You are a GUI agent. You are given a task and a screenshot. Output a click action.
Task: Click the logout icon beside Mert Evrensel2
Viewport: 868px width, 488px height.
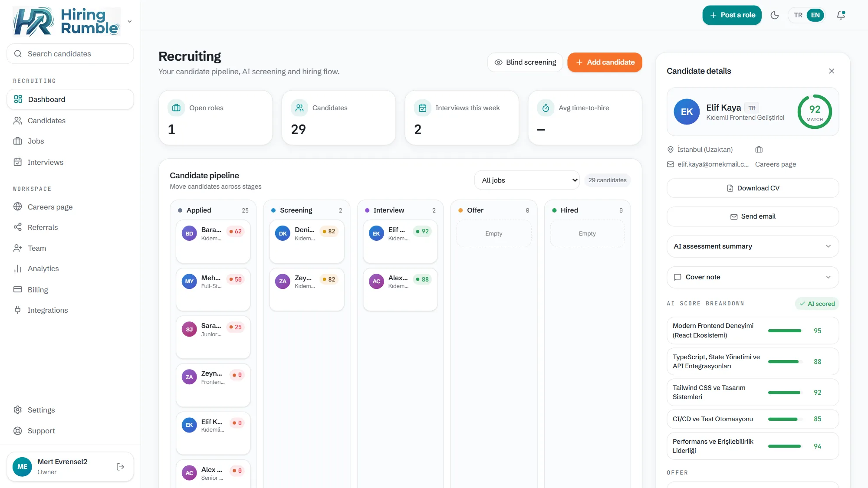click(121, 467)
